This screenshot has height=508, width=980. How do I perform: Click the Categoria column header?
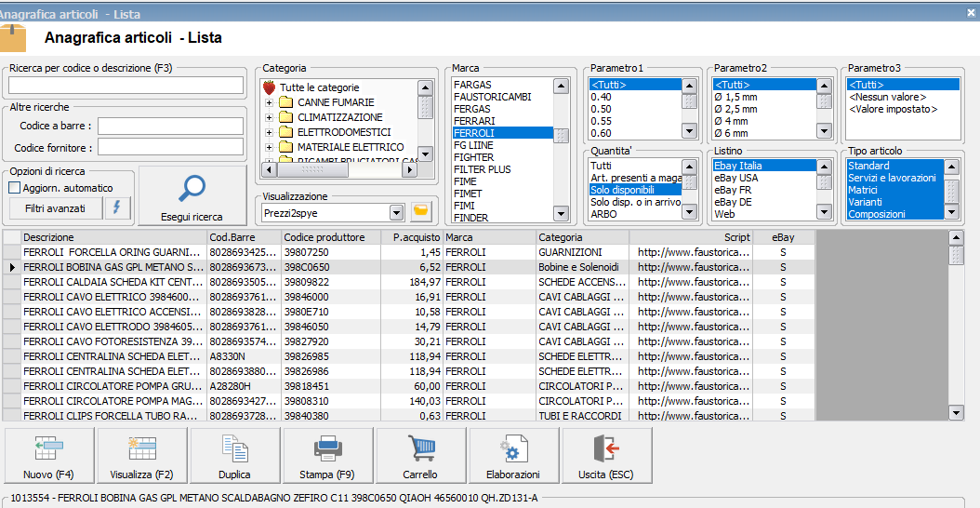pyautogui.click(x=582, y=237)
